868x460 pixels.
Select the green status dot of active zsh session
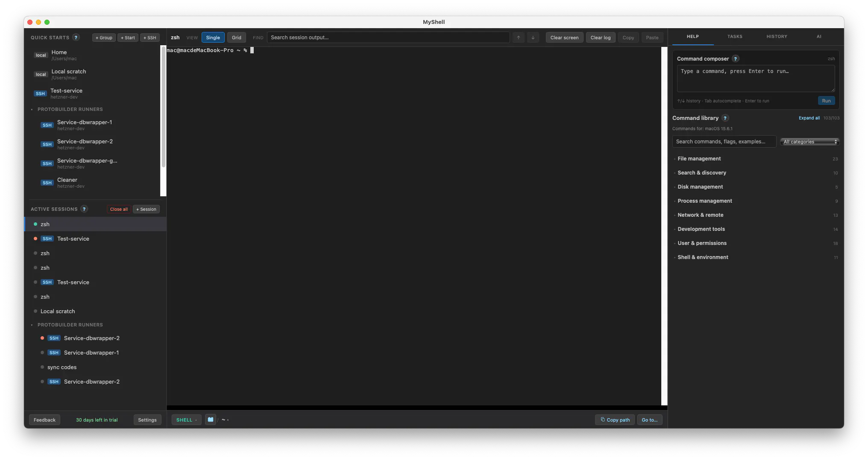pyautogui.click(x=35, y=224)
